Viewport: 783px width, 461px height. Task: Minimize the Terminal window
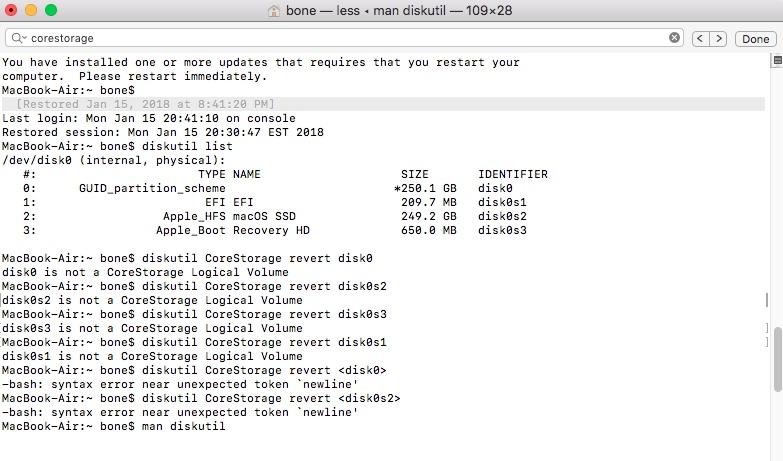pos(31,11)
